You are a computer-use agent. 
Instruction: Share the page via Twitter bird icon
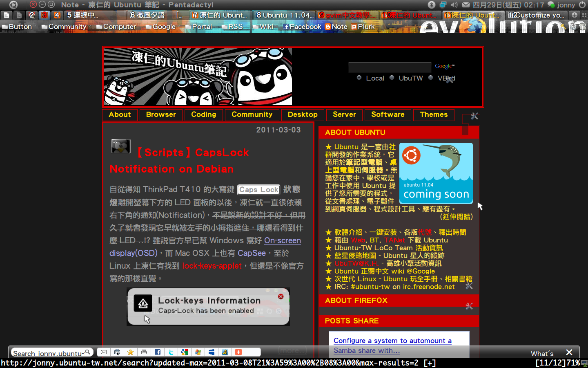click(x=171, y=352)
